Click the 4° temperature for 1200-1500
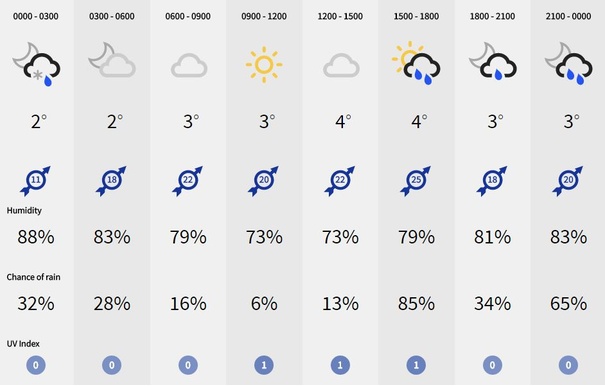The height and width of the screenshot is (386, 605). (x=343, y=122)
